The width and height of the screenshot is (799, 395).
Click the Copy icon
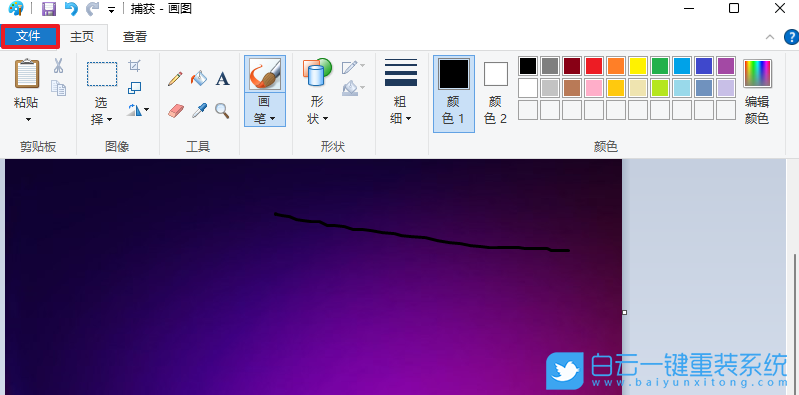click(x=59, y=88)
